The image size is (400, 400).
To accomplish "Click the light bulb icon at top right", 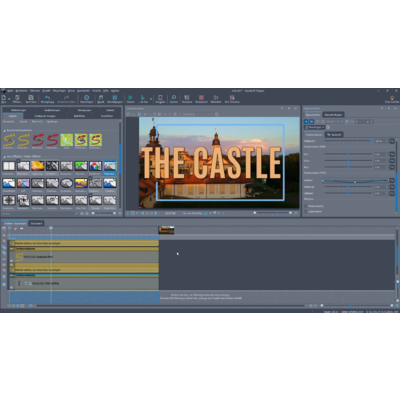I will pyautogui.click(x=392, y=98).
